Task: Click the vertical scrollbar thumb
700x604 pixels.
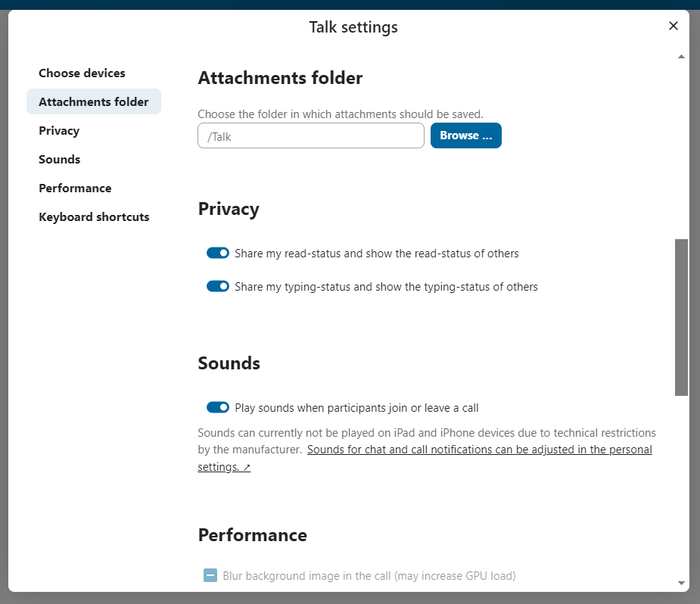Action: [x=681, y=316]
